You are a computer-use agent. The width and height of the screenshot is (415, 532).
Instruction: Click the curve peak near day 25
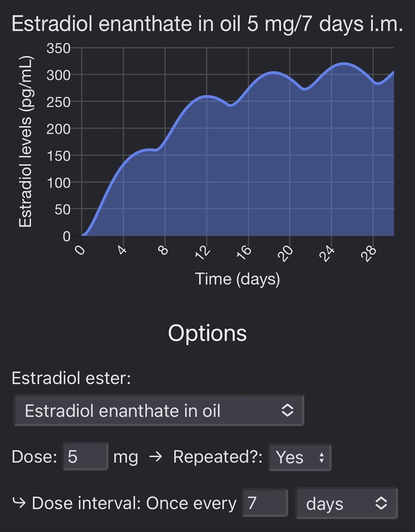coord(344,63)
